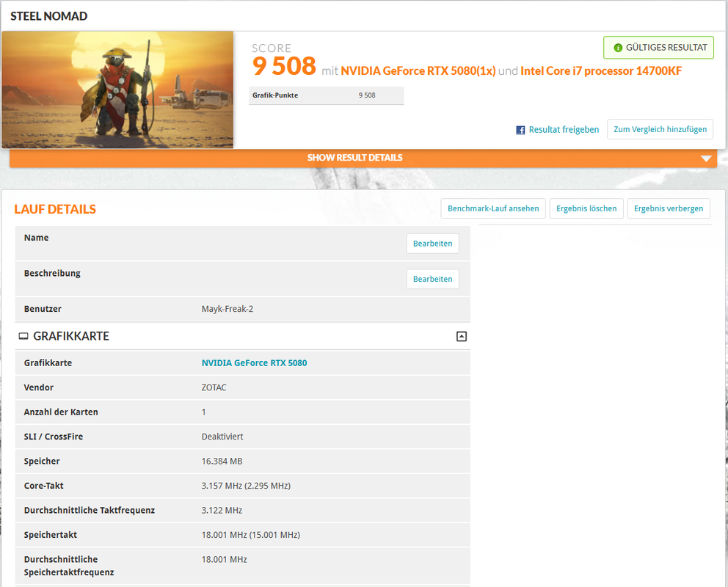Click the STEEL NOMAD title
Screen dimensions: 728x587
pos(48,16)
